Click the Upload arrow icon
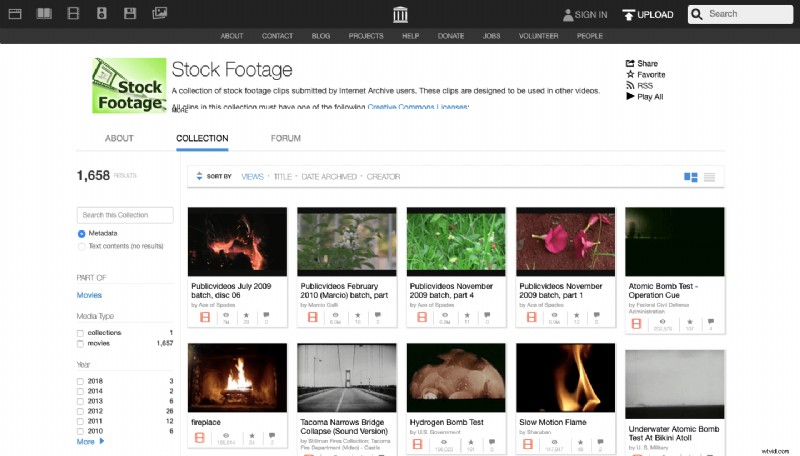The image size is (800, 456). point(629,15)
